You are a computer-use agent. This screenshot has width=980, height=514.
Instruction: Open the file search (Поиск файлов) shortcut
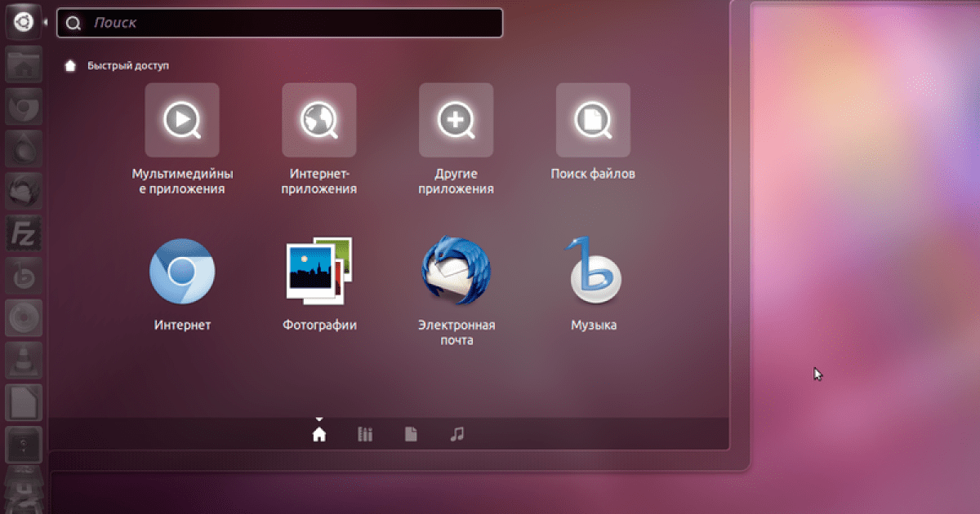click(593, 121)
